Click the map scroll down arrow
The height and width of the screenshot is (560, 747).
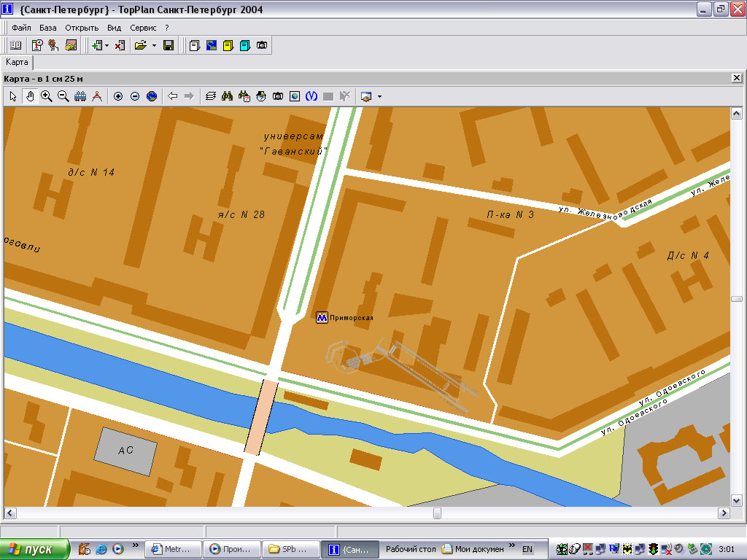pos(737,500)
